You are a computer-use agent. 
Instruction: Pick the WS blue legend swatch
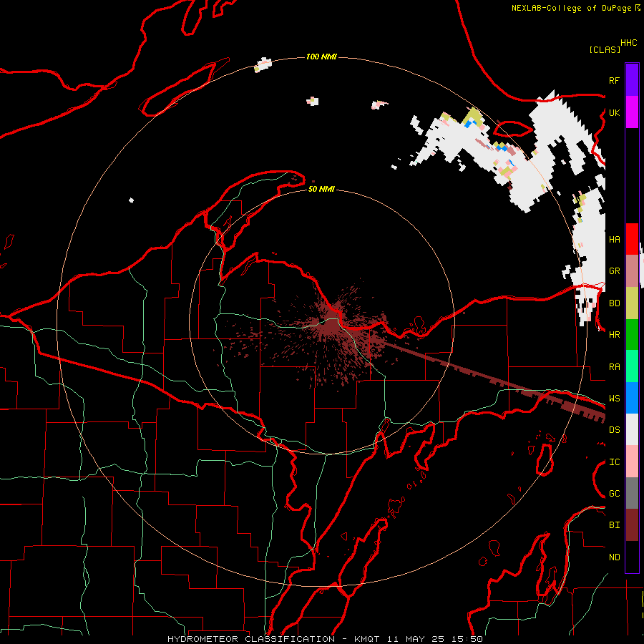pos(632,398)
